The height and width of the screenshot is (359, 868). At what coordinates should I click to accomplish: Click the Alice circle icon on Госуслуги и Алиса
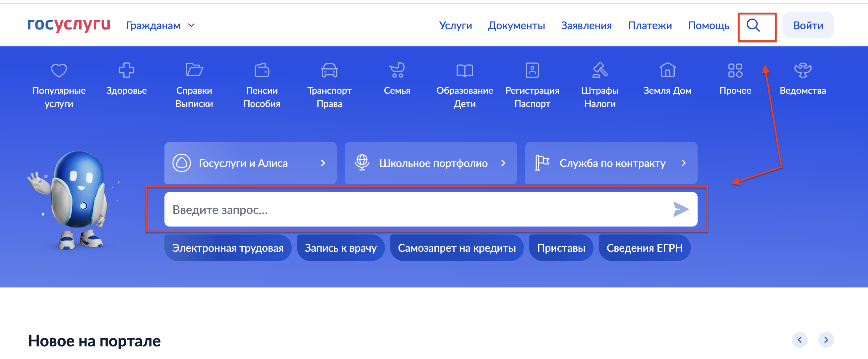click(182, 163)
